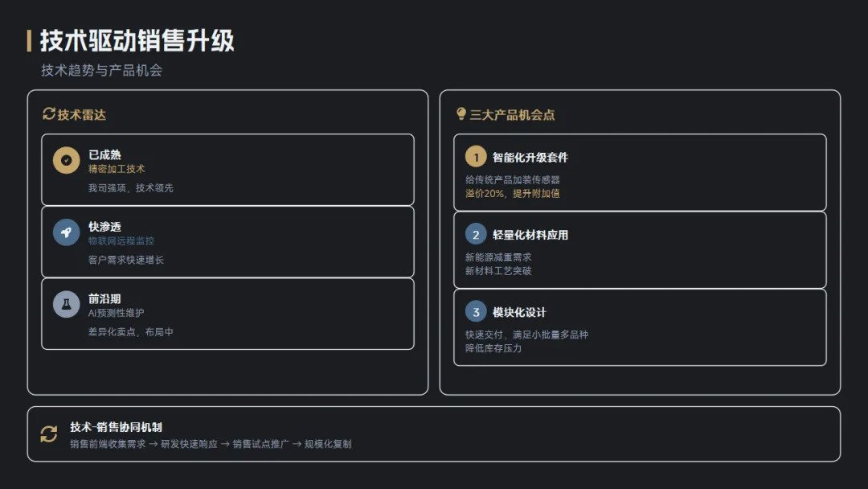Click the 技术-销售协同机制 heading
This screenshot has height=489, width=868.
[116, 427]
